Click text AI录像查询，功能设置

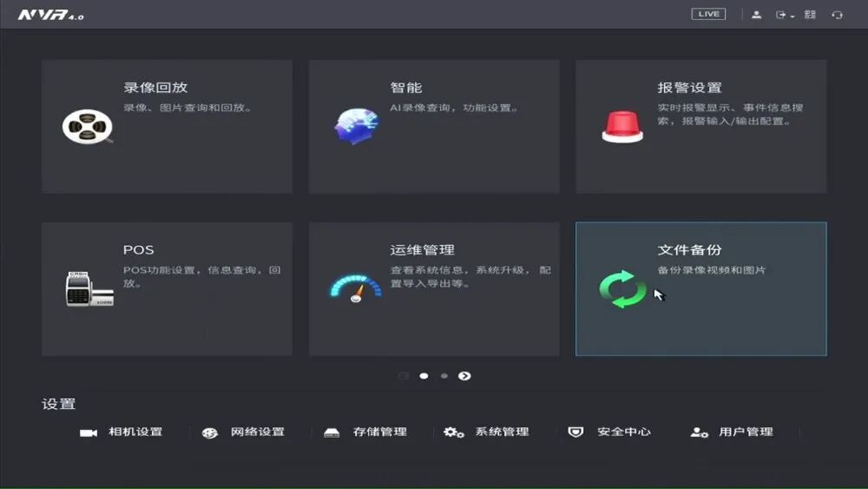[x=454, y=108]
